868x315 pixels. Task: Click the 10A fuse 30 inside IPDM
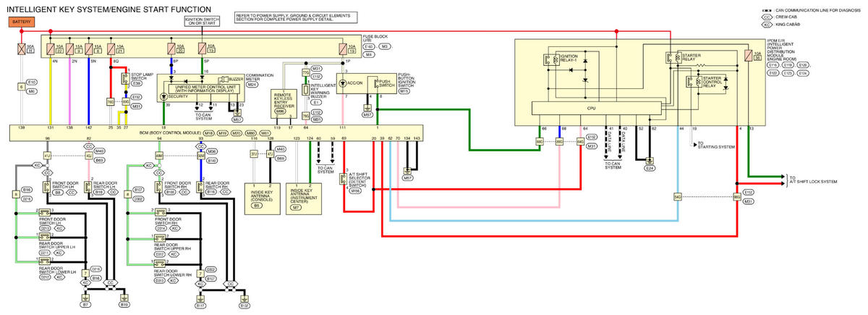[747, 56]
